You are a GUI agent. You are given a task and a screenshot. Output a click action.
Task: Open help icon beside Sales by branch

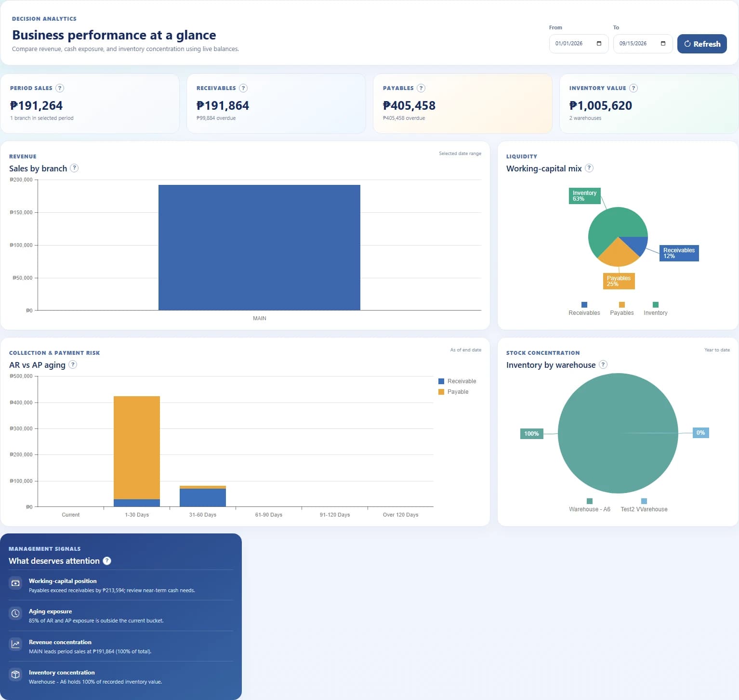pos(74,168)
